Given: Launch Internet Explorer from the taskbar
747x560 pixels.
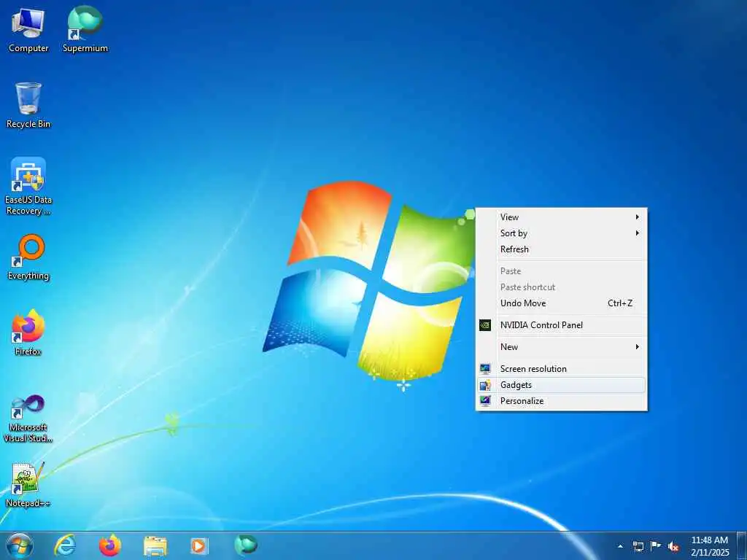Looking at the screenshot, I should point(65,545).
